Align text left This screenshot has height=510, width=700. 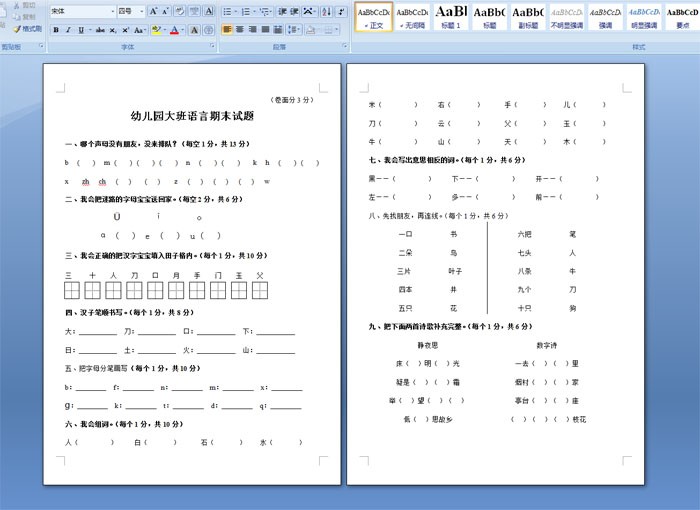pyautogui.click(x=227, y=30)
